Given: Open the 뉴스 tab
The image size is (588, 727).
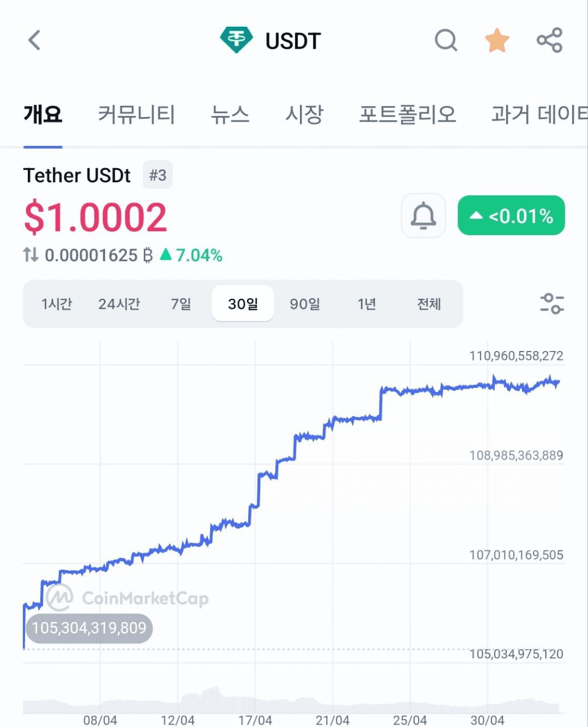Looking at the screenshot, I should (x=230, y=114).
